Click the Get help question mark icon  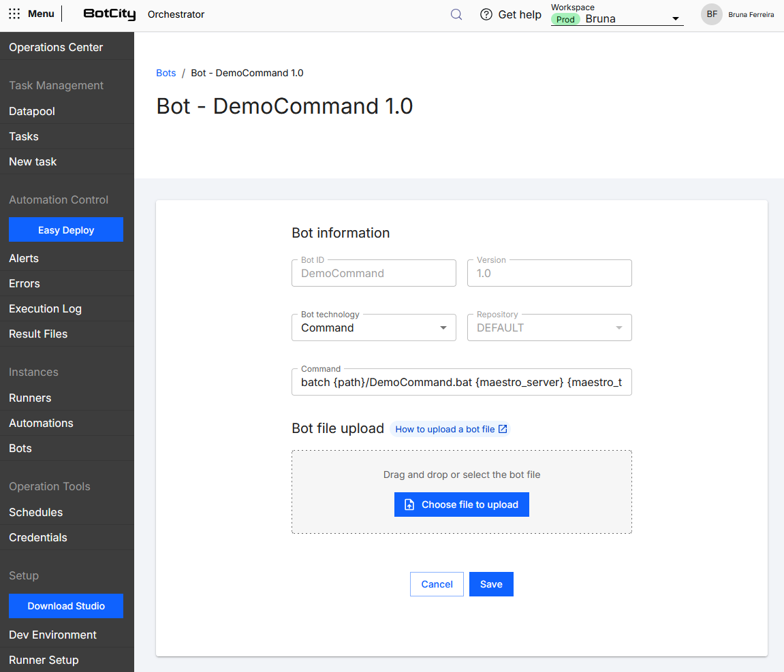(x=486, y=14)
